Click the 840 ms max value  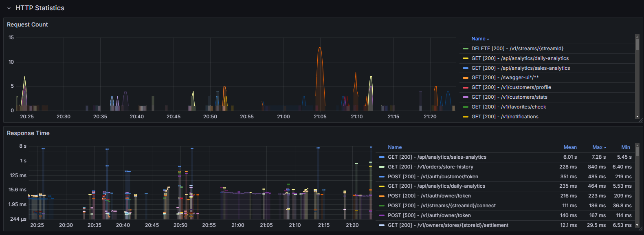point(597,167)
